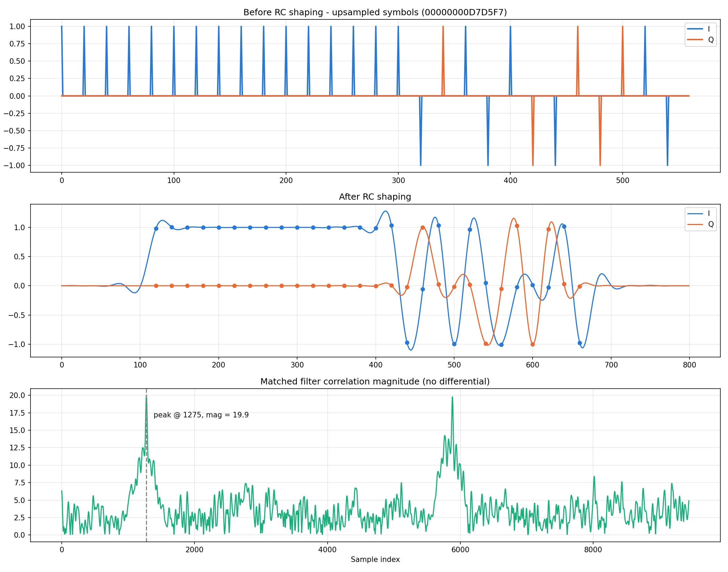
Task: Select the Q legend entry in the top plot
Action: (x=701, y=40)
